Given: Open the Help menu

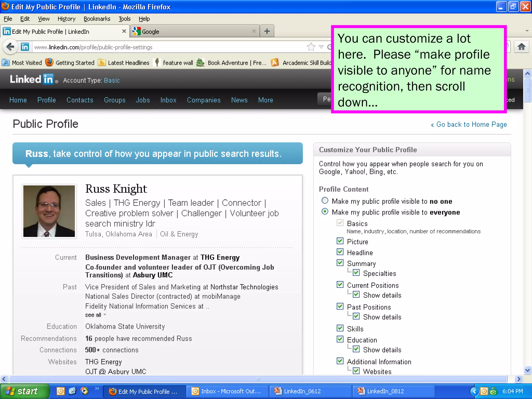Looking at the screenshot, I should (144, 19).
